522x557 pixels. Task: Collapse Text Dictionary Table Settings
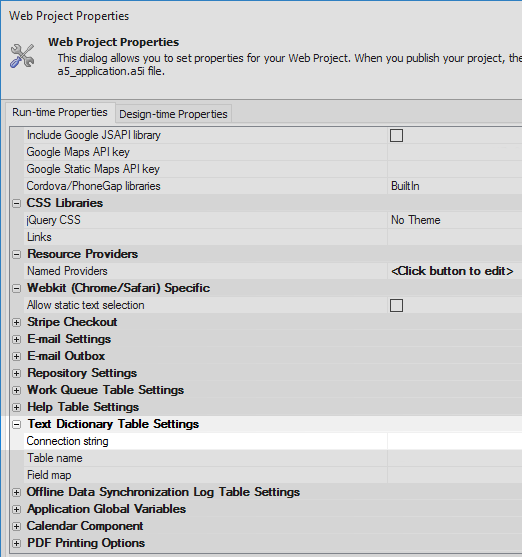(16, 424)
